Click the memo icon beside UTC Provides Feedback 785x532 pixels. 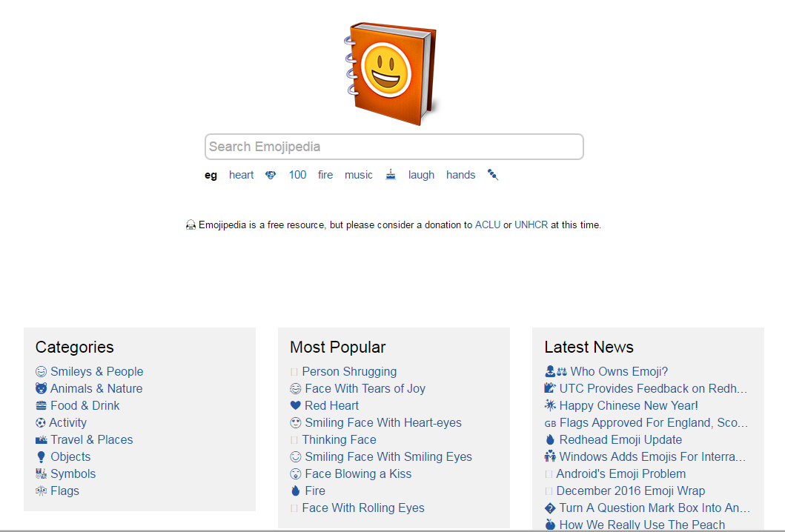(550, 389)
